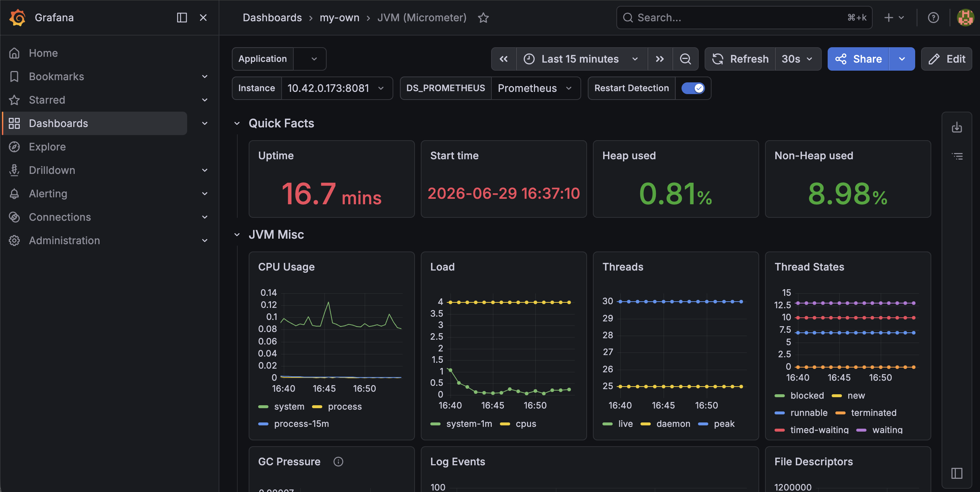Focus the Search input field
The width and height of the screenshot is (980, 492).
click(x=744, y=18)
